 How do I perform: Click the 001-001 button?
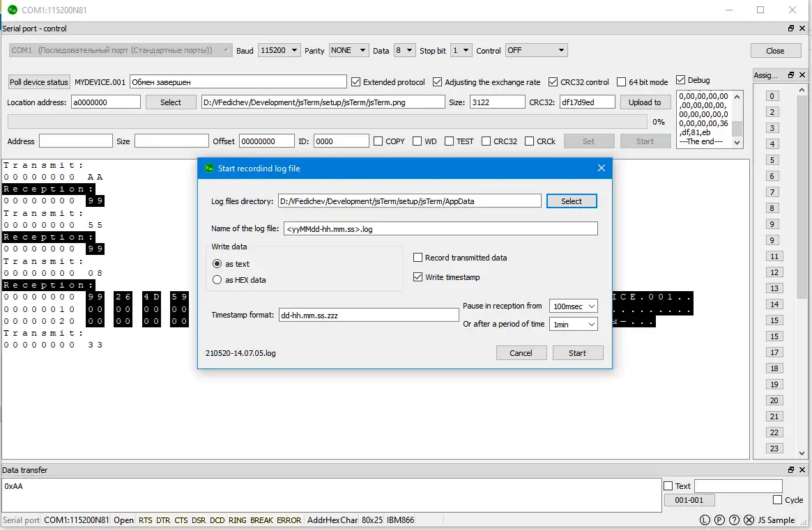pyautogui.click(x=689, y=500)
